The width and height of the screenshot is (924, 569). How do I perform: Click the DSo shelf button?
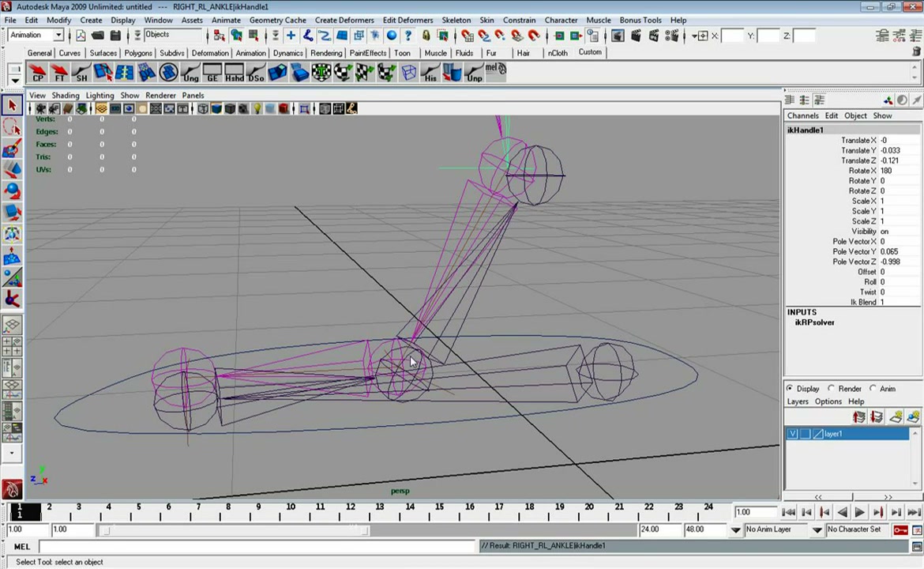(256, 73)
